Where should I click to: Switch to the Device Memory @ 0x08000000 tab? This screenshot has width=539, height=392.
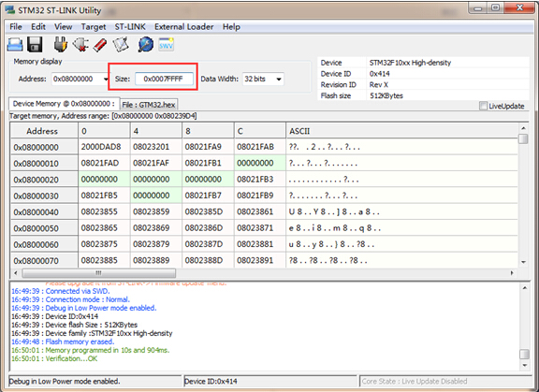[64, 104]
